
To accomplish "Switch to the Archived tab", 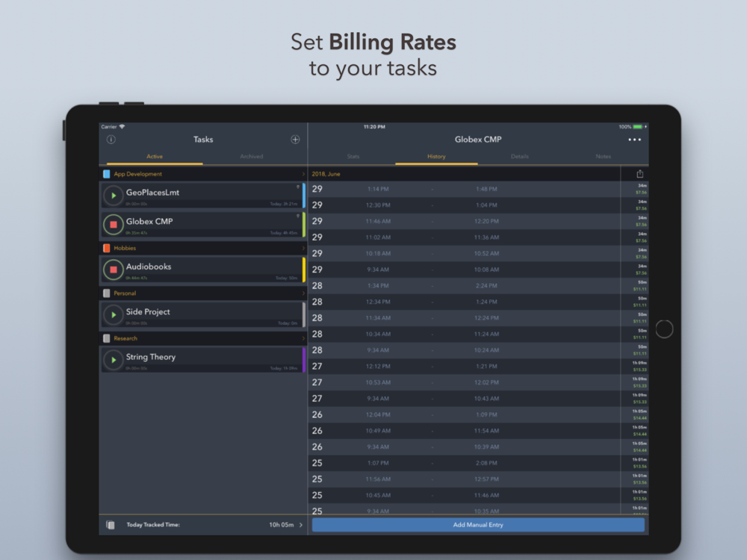I will coord(252,157).
